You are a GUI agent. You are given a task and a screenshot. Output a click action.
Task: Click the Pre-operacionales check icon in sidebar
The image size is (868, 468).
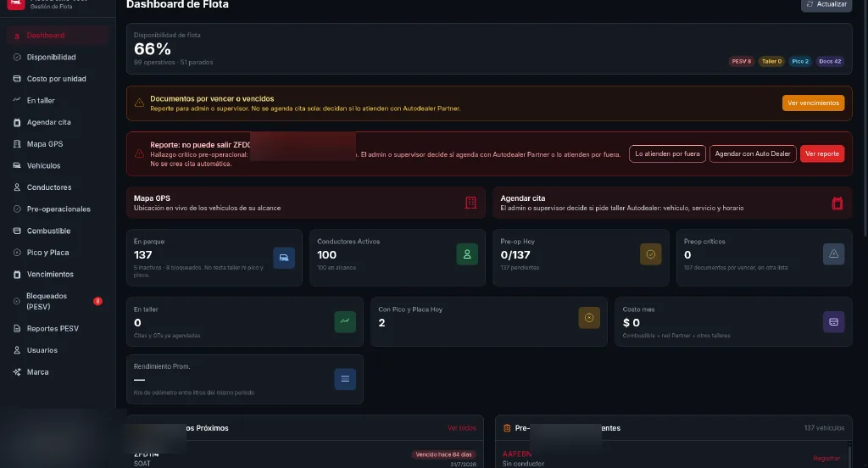coord(17,209)
